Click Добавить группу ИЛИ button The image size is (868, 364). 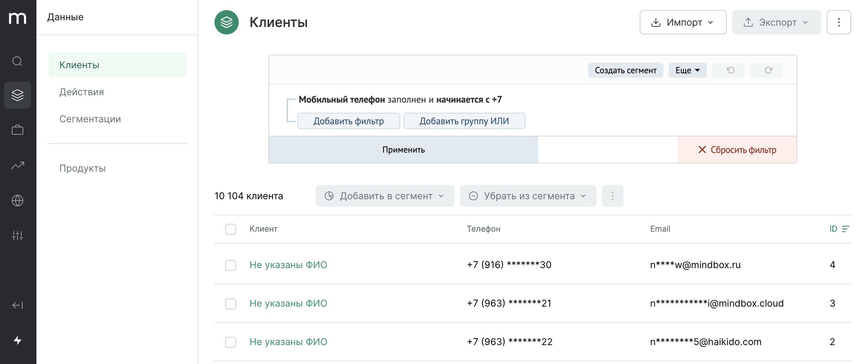pos(464,121)
